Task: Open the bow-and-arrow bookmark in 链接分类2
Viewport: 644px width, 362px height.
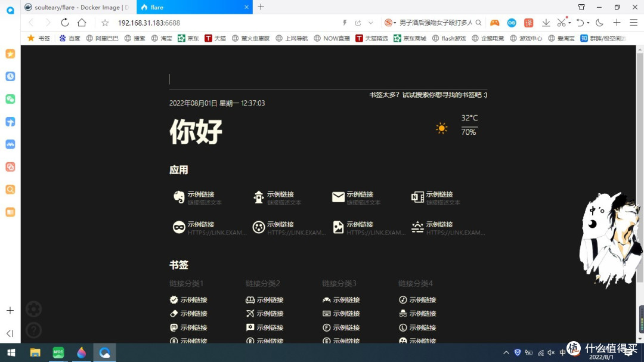Action: tap(265, 314)
